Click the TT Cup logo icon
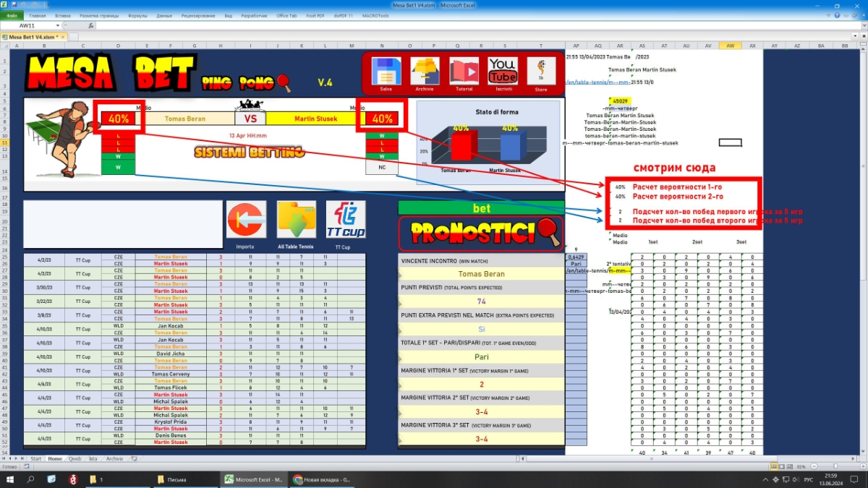The image size is (868, 488). [x=346, y=219]
